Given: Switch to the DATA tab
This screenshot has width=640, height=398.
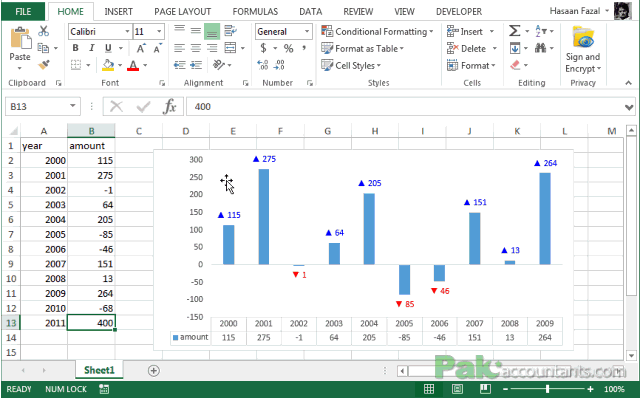Looking at the screenshot, I should pyautogui.click(x=311, y=11).
